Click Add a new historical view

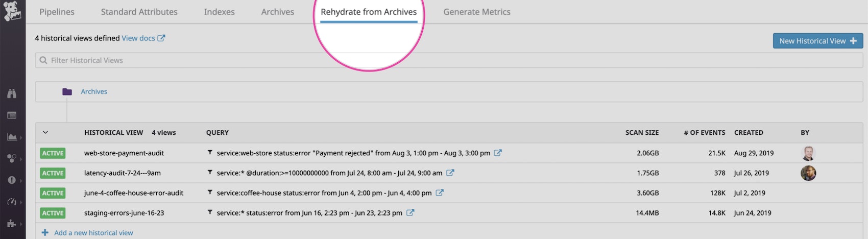[x=93, y=233]
